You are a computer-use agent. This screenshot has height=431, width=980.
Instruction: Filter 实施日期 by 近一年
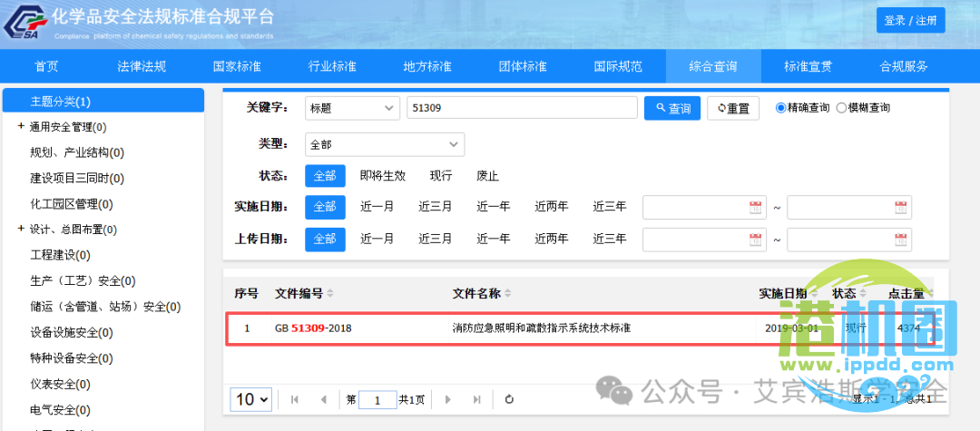tap(494, 207)
